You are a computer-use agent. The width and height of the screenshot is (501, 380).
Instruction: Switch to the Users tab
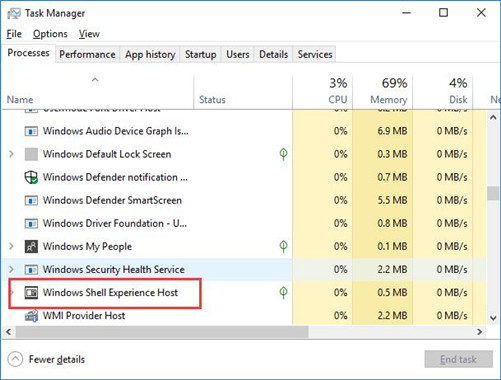click(238, 54)
